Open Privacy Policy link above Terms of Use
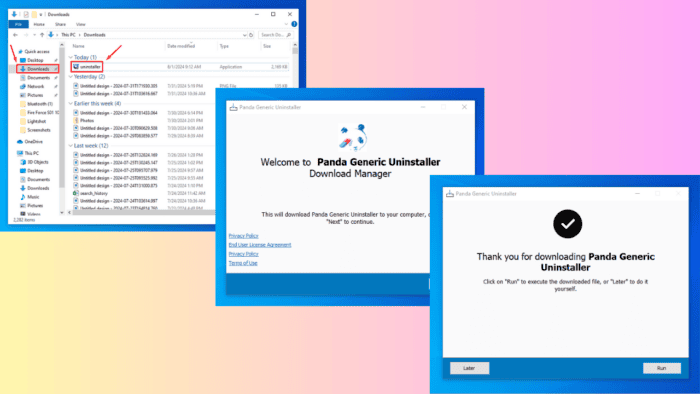700x394 pixels. pos(243,254)
